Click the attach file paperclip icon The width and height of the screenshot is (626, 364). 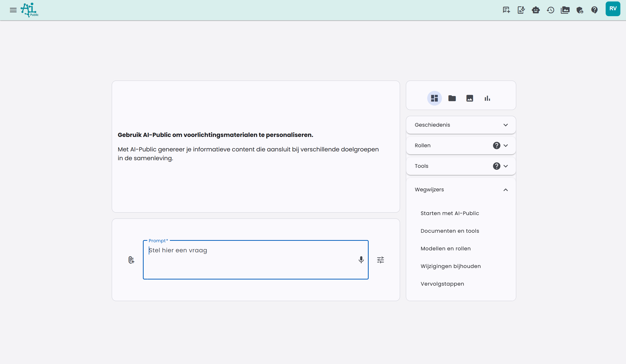point(131,260)
